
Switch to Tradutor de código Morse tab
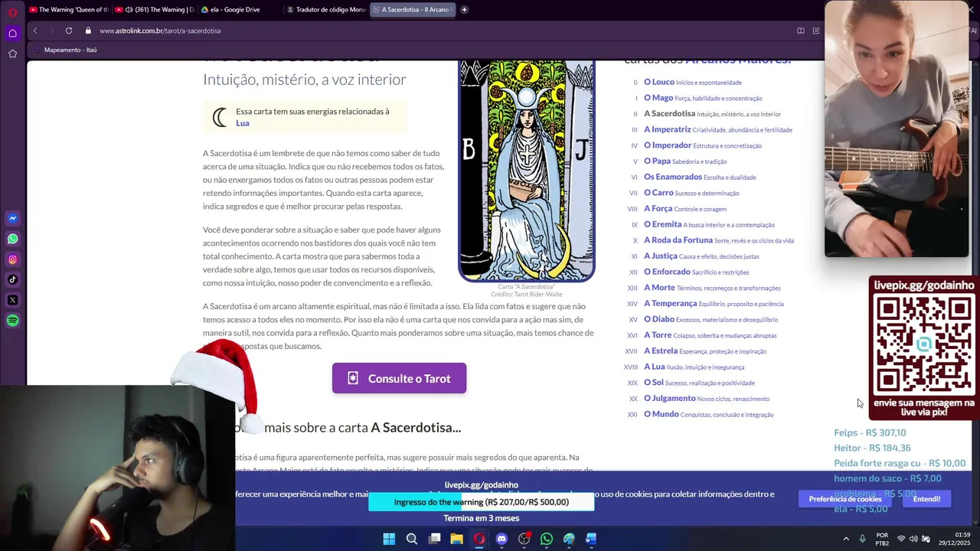click(325, 10)
